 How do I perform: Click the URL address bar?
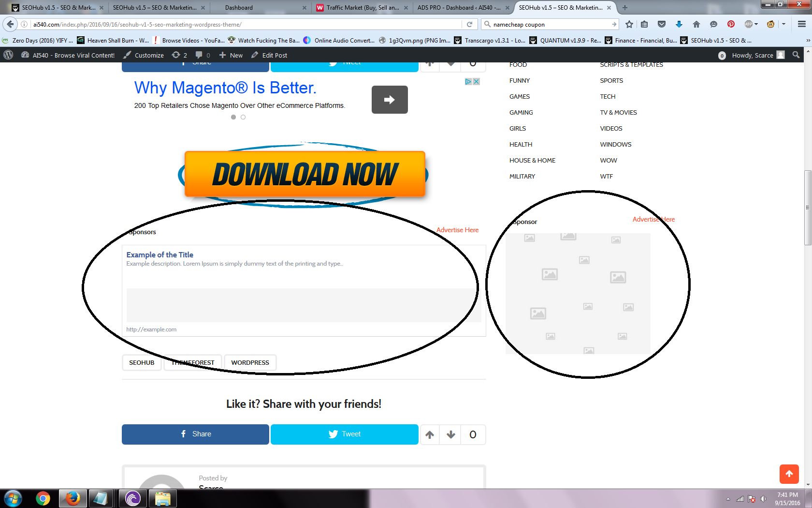246,24
